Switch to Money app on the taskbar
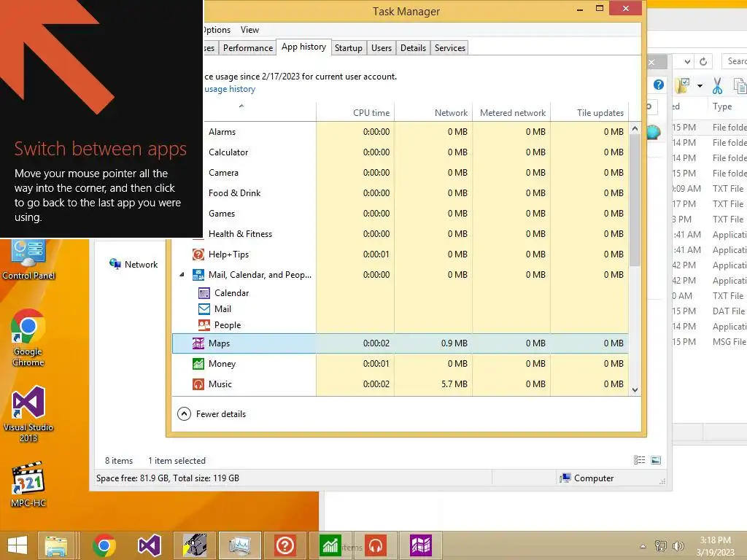The height and width of the screenshot is (560, 747). point(330,545)
